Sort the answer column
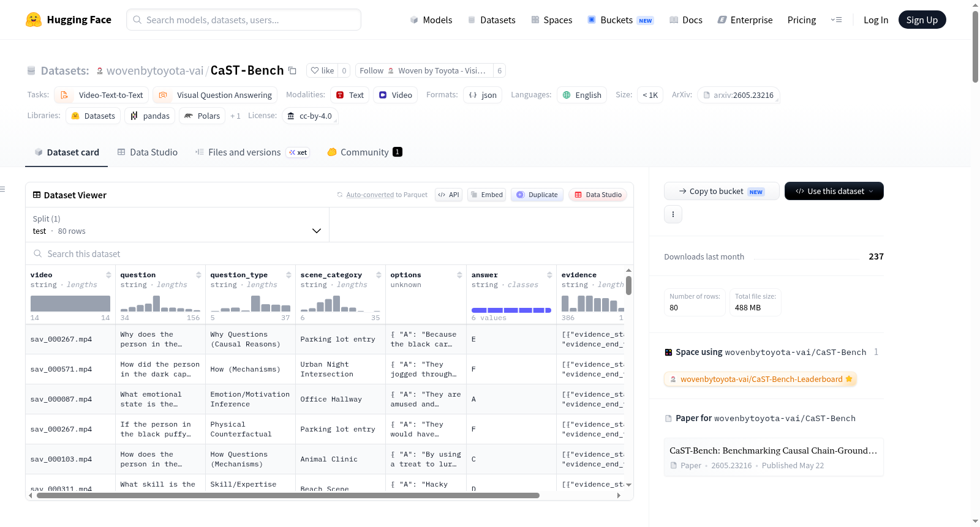Viewport: 980px width, 527px height. (549, 275)
